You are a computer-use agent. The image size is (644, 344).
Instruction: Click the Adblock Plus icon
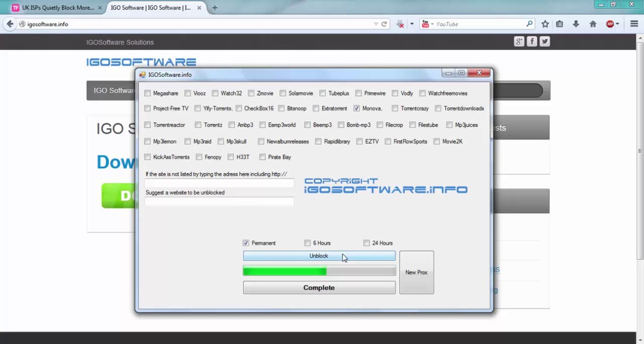point(610,24)
